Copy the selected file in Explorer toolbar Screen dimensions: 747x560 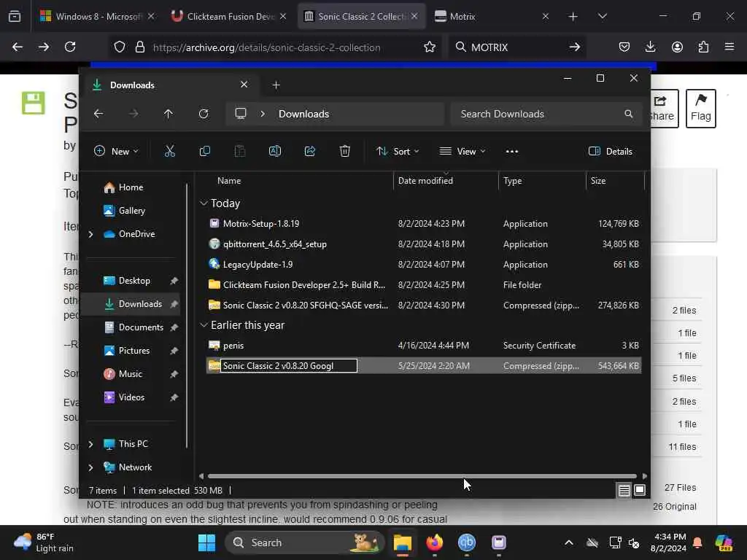click(205, 152)
